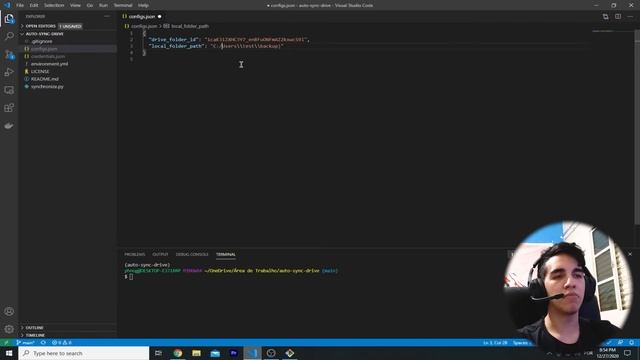Screen dimensions: 640x360
Task: Open the Accounts menu icon
Action: (9, 311)
